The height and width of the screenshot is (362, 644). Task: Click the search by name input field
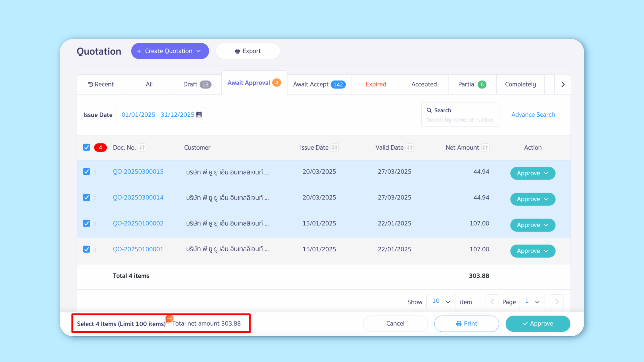point(460,120)
